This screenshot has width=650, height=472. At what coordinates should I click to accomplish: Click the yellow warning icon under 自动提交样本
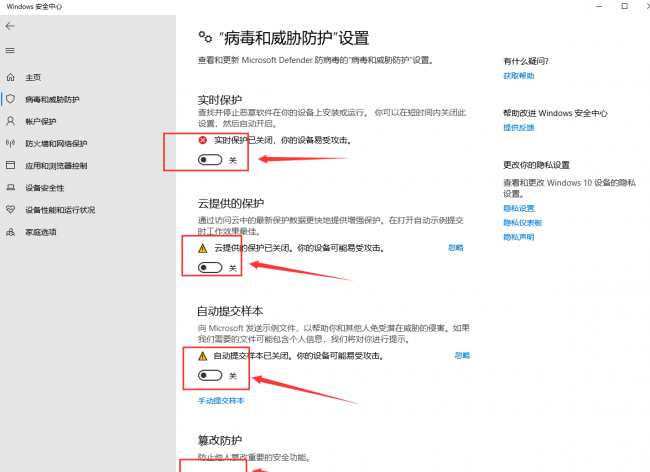point(203,356)
